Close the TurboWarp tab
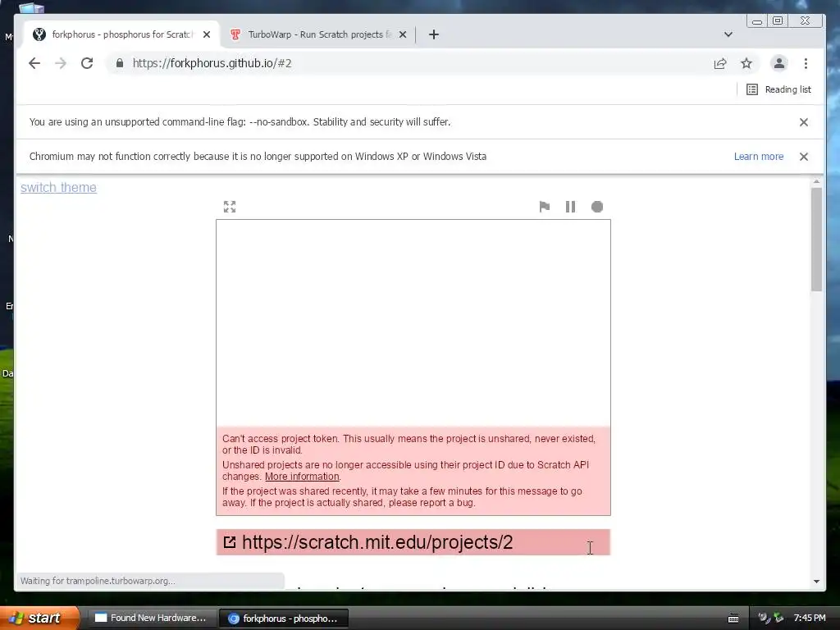Image resolution: width=840 pixels, height=630 pixels. coord(403,34)
